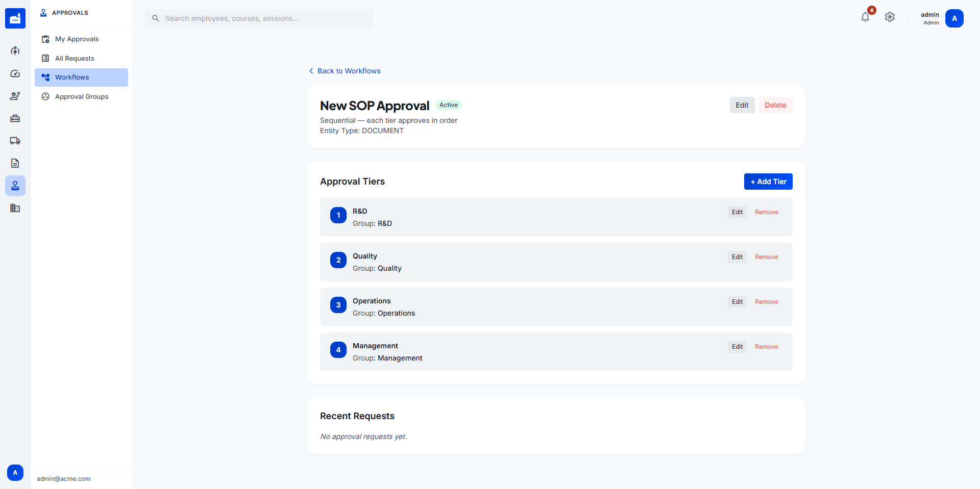Open settings gear icon

[890, 17]
